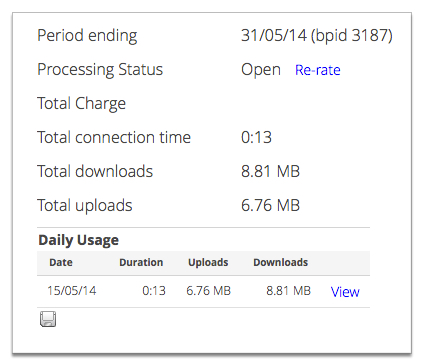Click the Uploads column header

pos(208,263)
